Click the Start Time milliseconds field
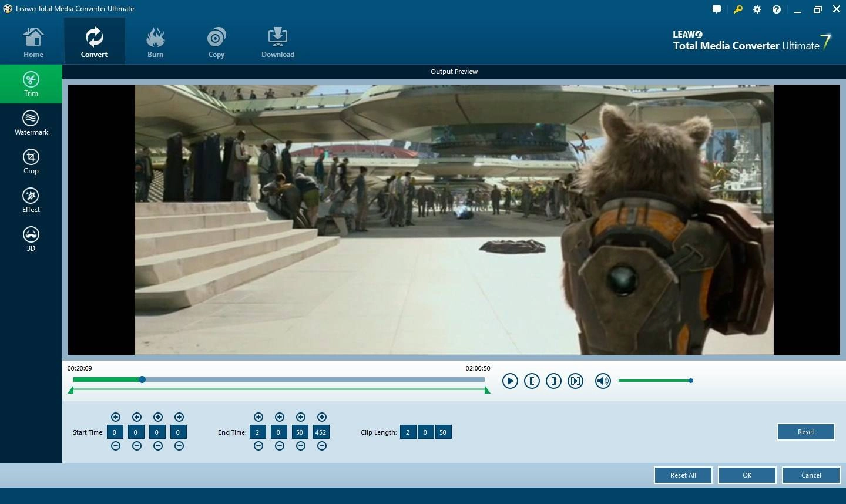The width and height of the screenshot is (846, 504). [178, 432]
